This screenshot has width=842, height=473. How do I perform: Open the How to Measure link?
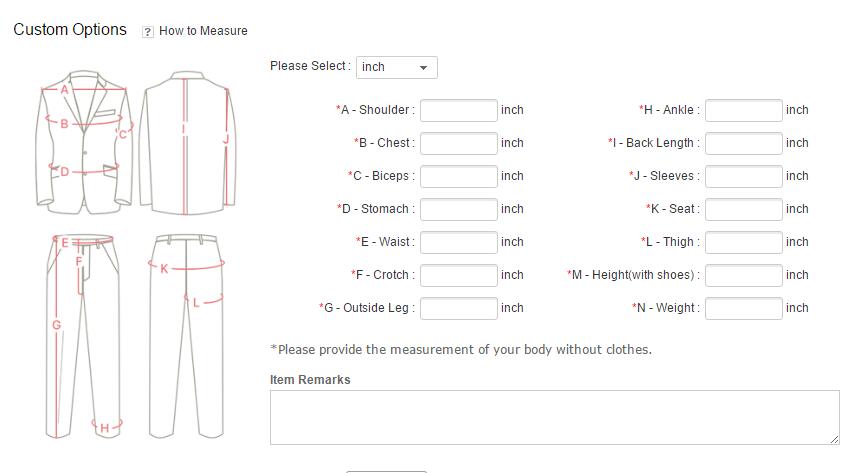[x=203, y=31]
